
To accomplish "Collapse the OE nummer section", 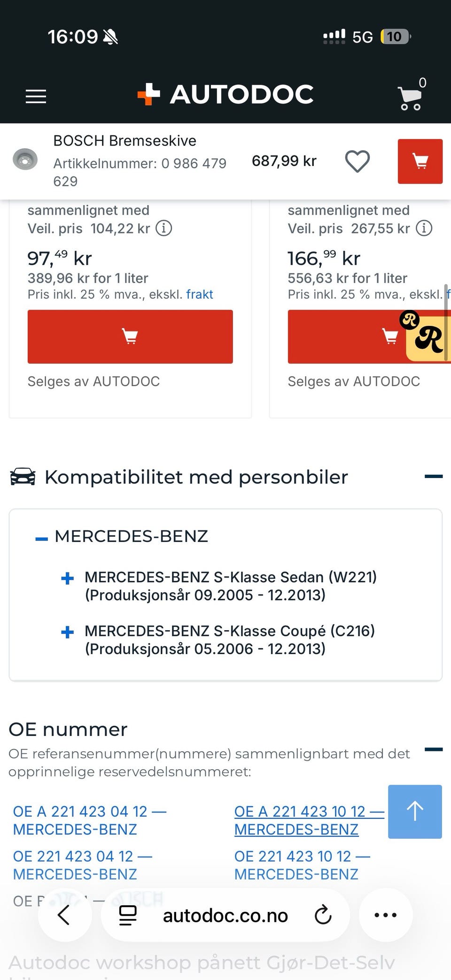I will pyautogui.click(x=434, y=749).
